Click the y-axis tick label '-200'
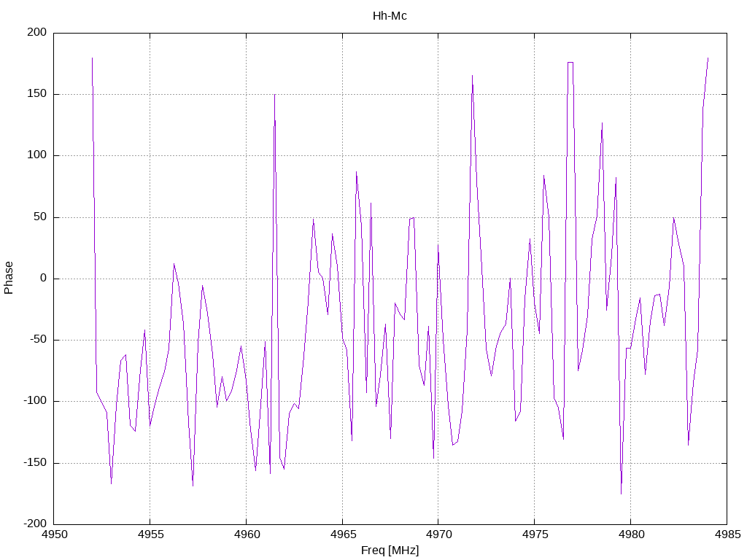 pyautogui.click(x=35, y=524)
